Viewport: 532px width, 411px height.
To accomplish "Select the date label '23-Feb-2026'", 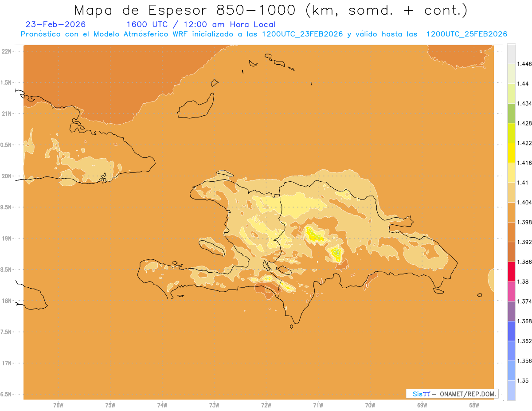I will tap(56, 24).
